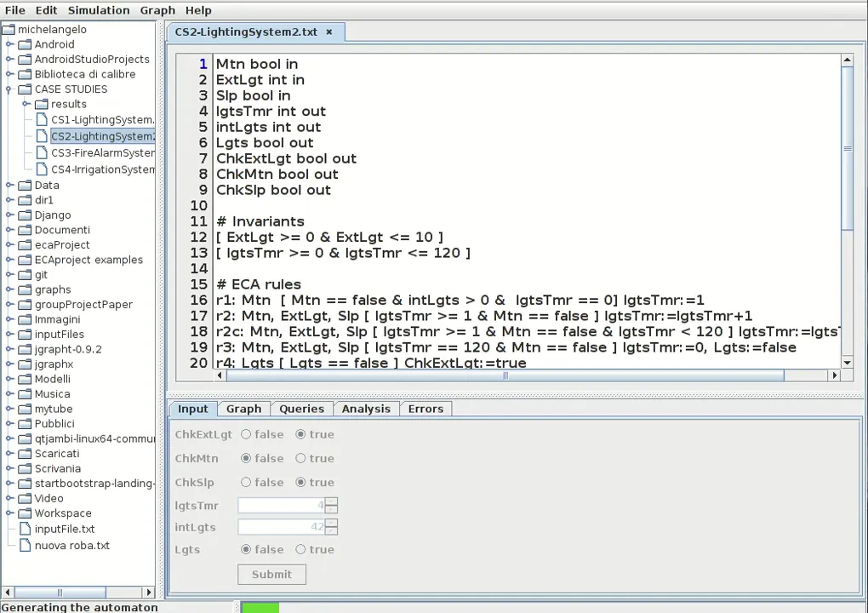Expand the Android folder node
The image size is (868, 613).
point(9,43)
